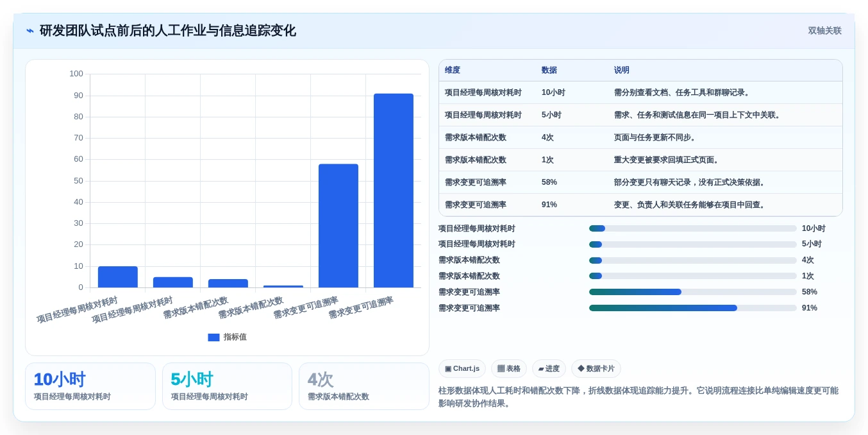Click the progress bar labeled 58%

693,292
